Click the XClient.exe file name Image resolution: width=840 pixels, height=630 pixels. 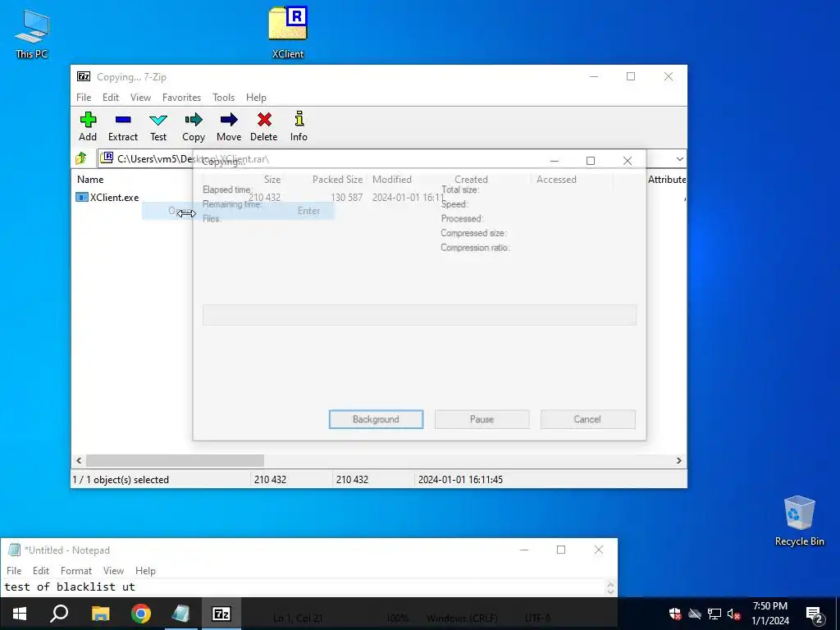[114, 197]
